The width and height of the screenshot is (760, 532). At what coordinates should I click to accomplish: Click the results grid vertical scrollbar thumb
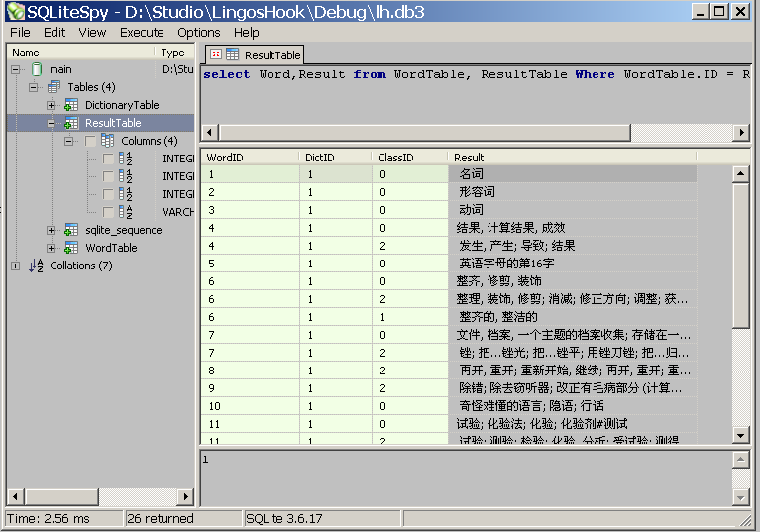tap(741, 256)
